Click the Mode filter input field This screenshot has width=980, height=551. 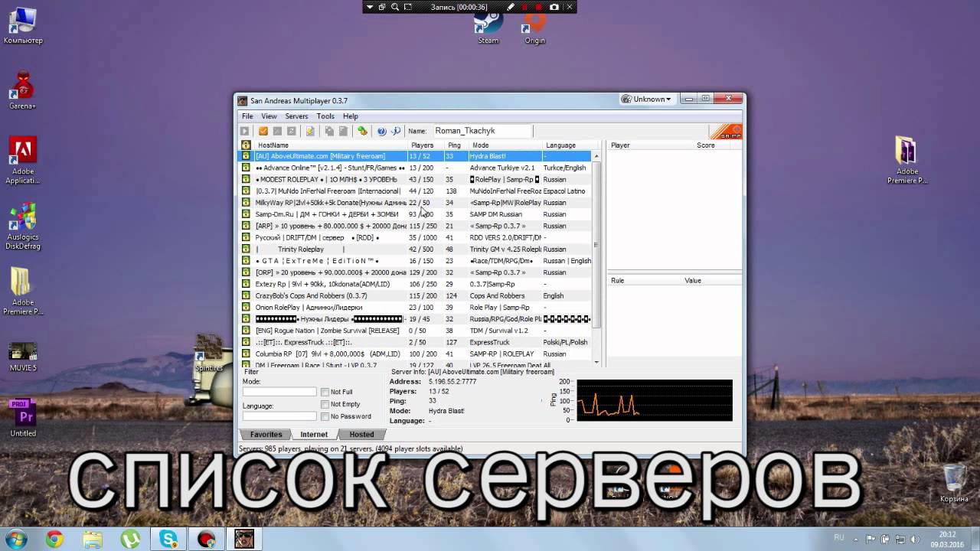tap(279, 392)
